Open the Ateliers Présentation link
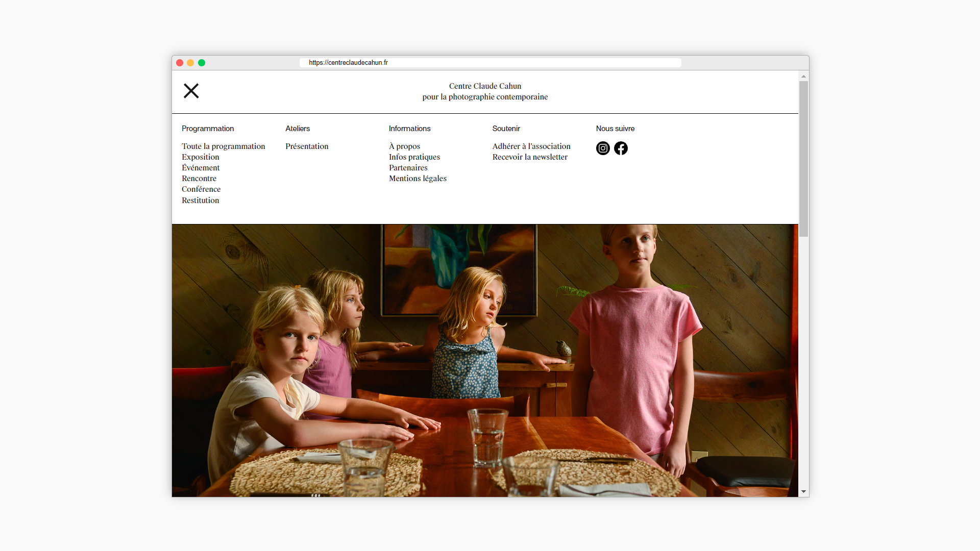This screenshot has height=551, width=980. (x=307, y=146)
